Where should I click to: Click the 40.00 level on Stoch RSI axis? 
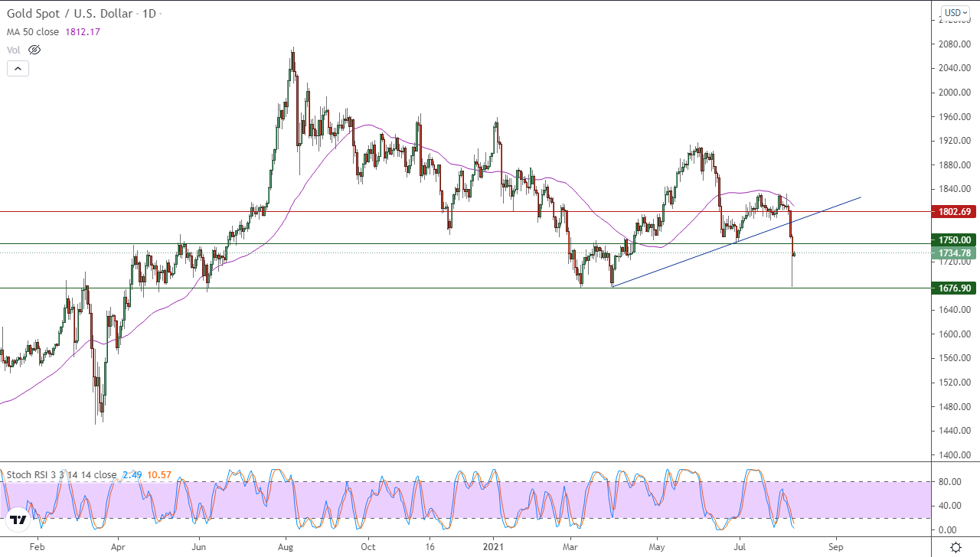[949, 505]
